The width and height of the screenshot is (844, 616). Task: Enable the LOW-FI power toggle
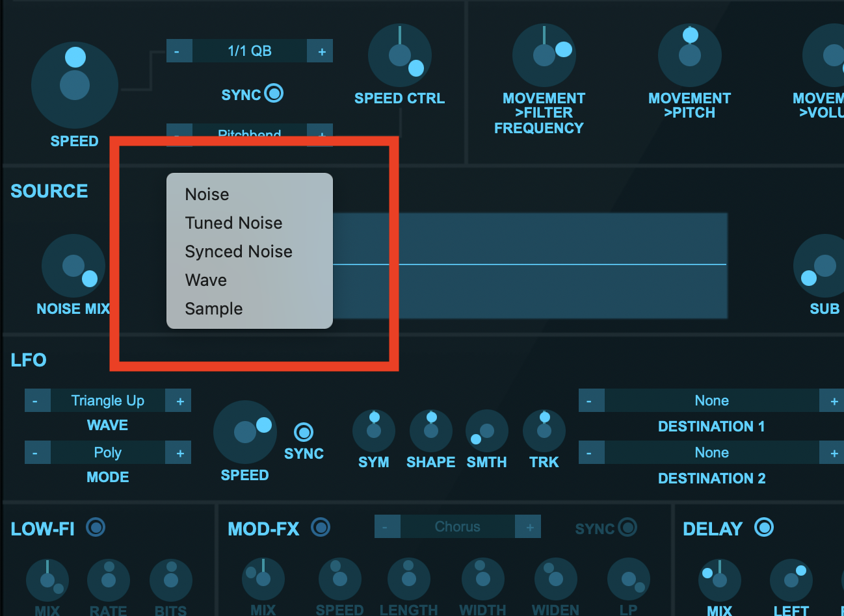[96, 527]
